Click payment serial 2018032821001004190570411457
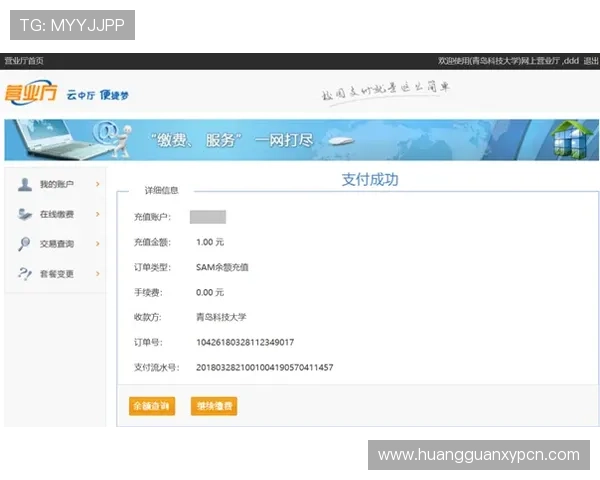 click(264, 367)
